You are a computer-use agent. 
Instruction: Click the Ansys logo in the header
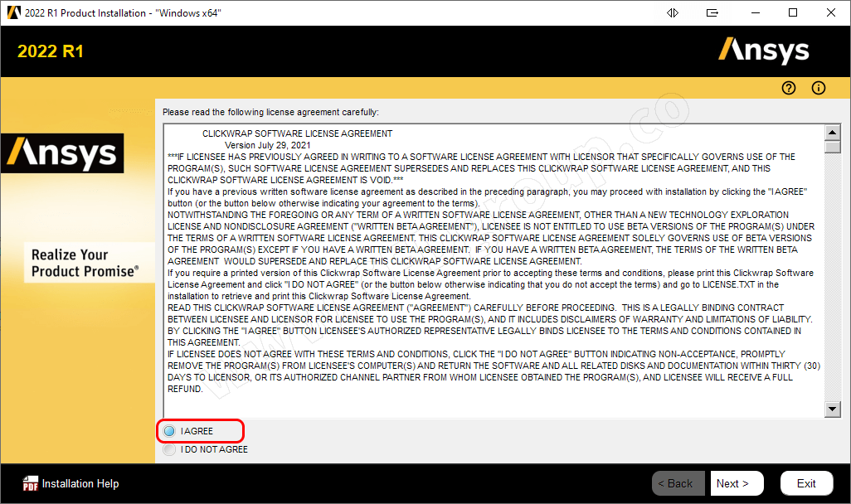[x=764, y=51]
